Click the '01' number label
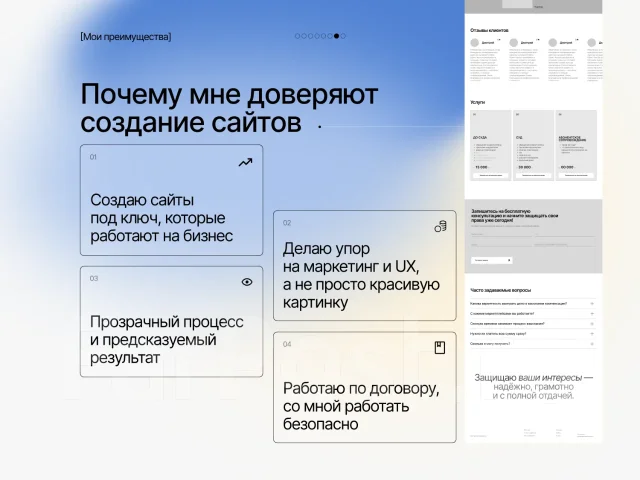640x480 pixels. [93, 157]
